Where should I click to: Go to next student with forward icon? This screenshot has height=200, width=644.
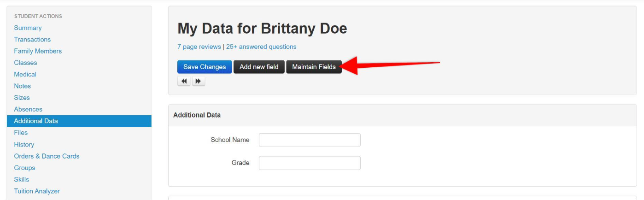[198, 81]
